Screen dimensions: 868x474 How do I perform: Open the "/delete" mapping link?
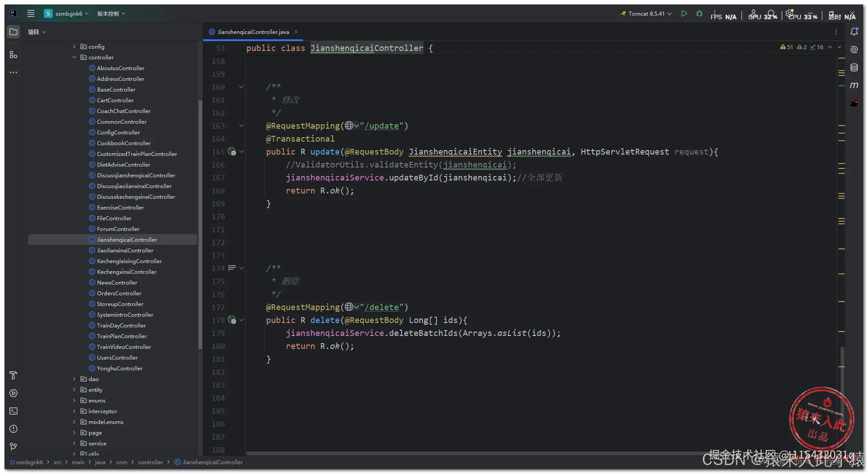[381, 307]
